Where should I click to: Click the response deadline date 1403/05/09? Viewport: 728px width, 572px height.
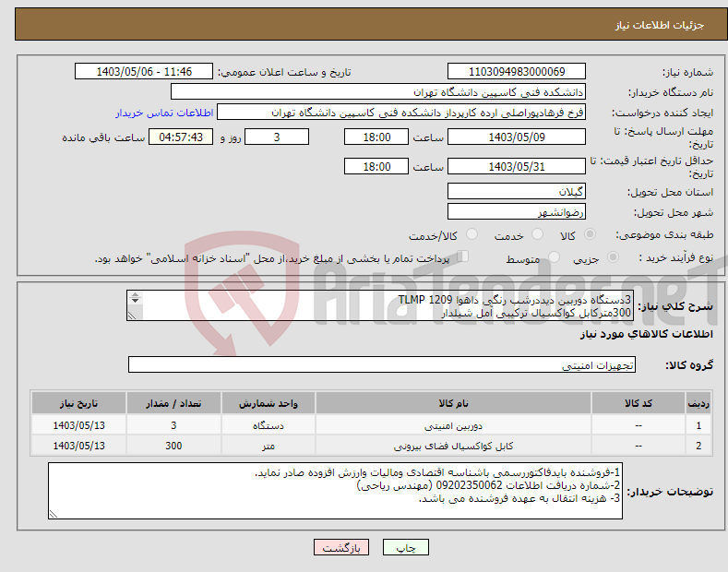pyautogui.click(x=517, y=137)
